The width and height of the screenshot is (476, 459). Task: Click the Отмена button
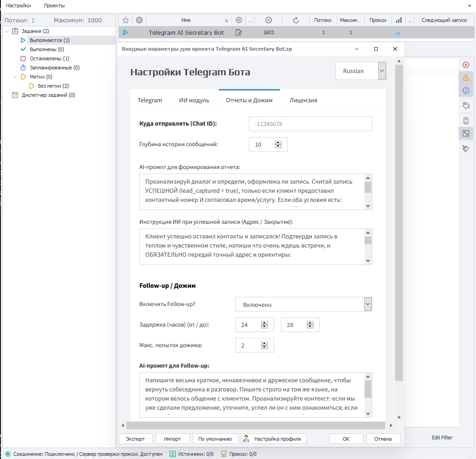pos(383,438)
